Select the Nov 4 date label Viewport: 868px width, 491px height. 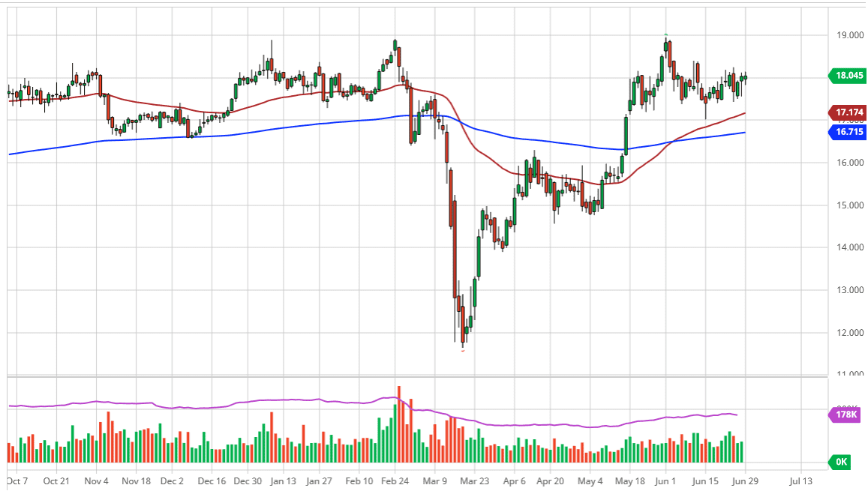pos(96,481)
